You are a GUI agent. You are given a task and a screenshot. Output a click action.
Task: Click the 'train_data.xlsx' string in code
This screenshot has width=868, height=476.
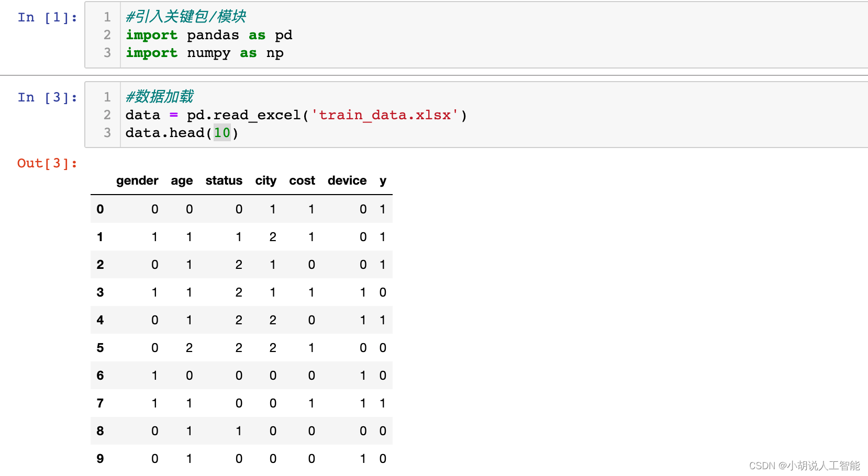click(385, 115)
